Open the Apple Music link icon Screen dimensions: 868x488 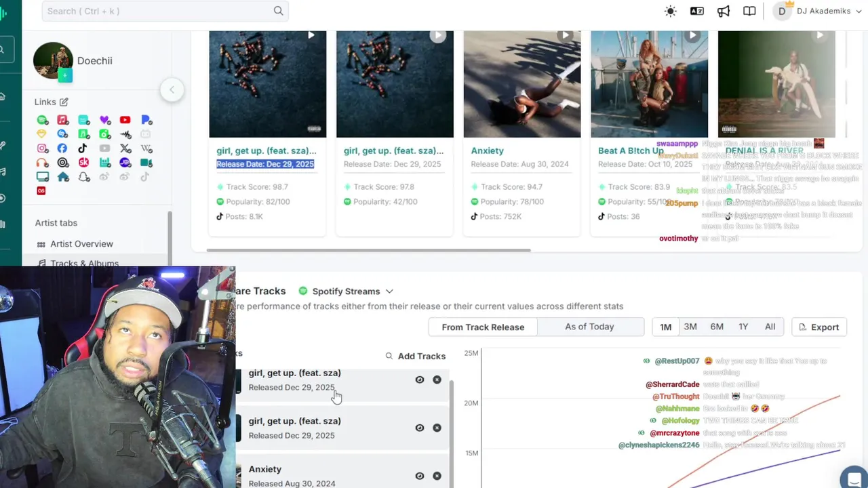click(x=62, y=120)
